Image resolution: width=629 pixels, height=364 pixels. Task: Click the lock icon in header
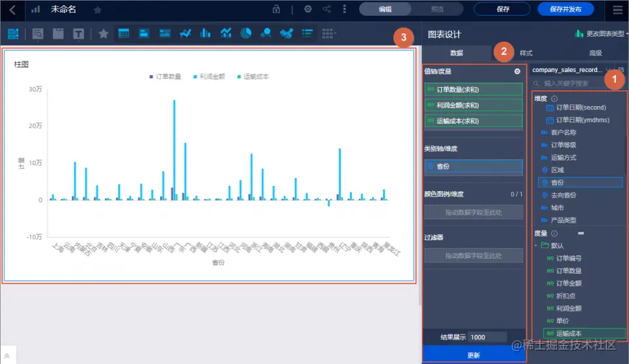276,9
